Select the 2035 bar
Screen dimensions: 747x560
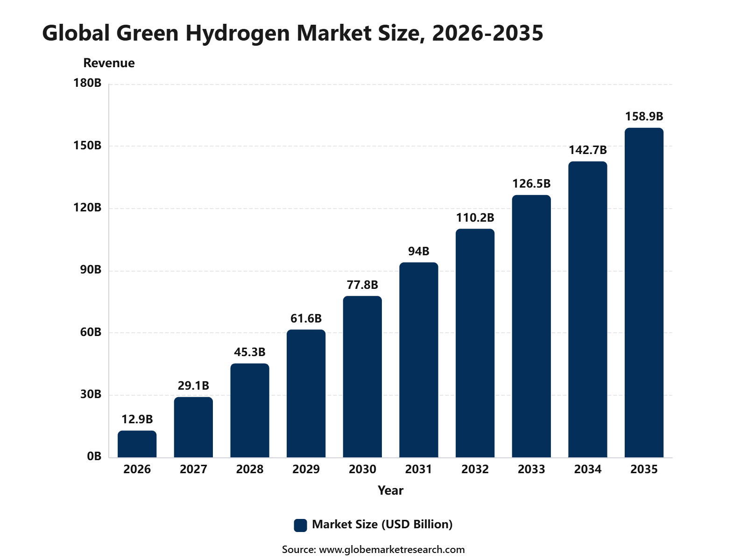click(644, 293)
